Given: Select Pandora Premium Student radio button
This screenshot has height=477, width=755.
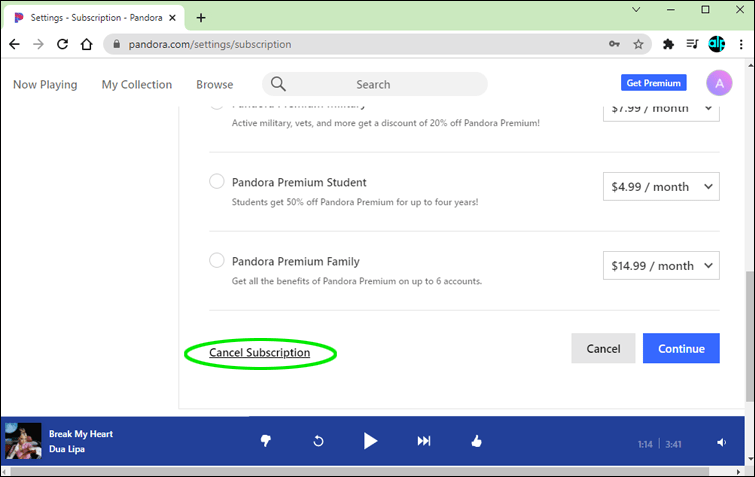Looking at the screenshot, I should click(217, 181).
